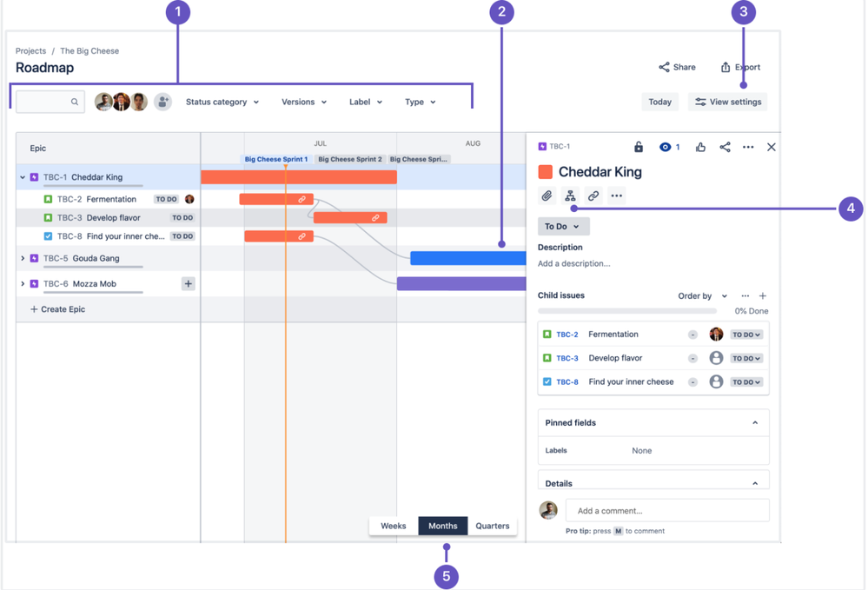Click priority icon in Fermentation child row
The height and width of the screenshot is (590, 868).
692,335
